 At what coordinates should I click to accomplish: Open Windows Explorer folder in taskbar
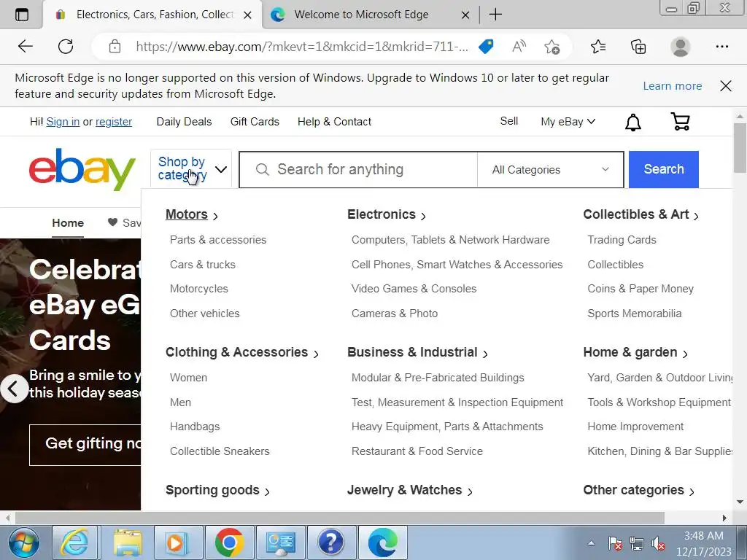coord(127,542)
